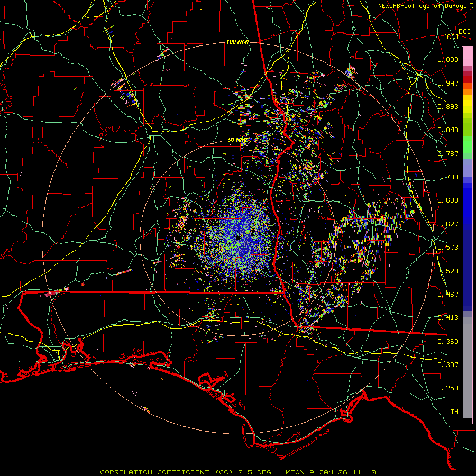
Task: Select the 0.413 scale value
Action: (448, 318)
